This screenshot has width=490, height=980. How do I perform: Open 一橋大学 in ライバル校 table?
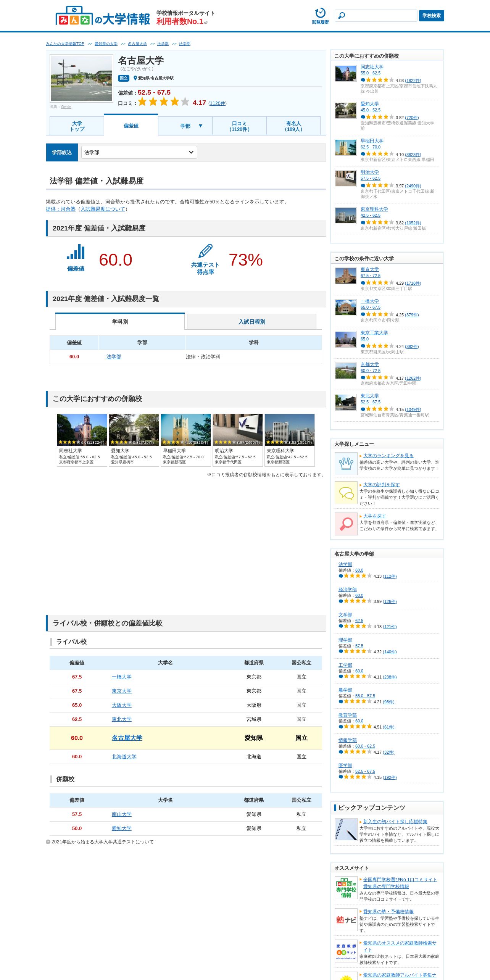coord(121,677)
